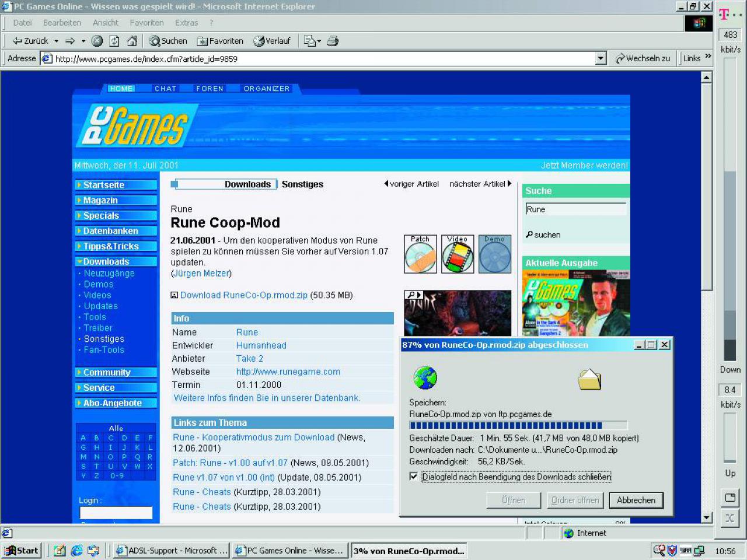
Task: Open the address bar dropdown arrow
Action: pos(601,58)
